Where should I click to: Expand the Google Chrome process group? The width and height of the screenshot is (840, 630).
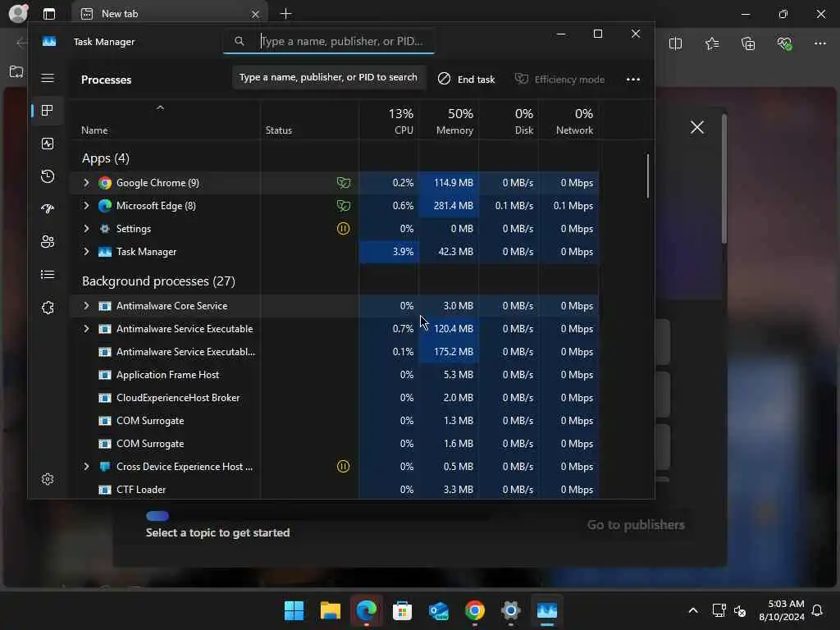point(86,183)
